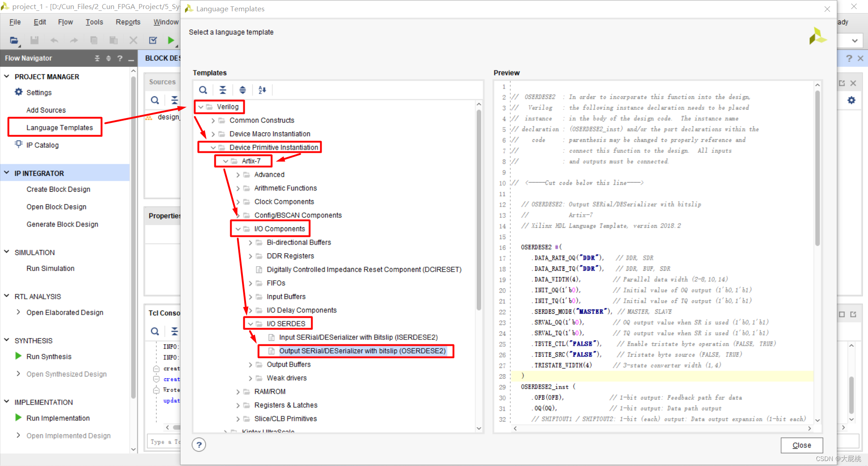868x466 pixels.
Task: Sort templates alphabetically with A-Z icon
Action: [x=262, y=90]
